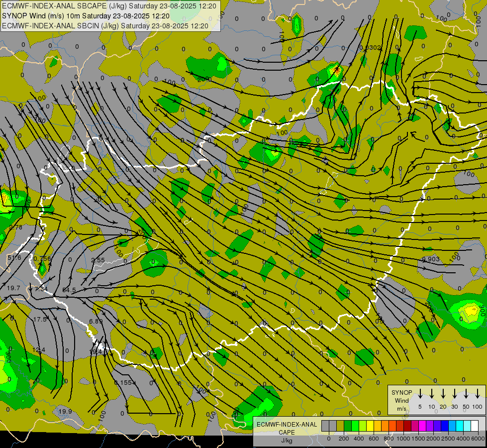Click the 5 m/s wind arrow in legend
Image resolution: width=487 pixels, height=448 pixels.
(x=420, y=393)
